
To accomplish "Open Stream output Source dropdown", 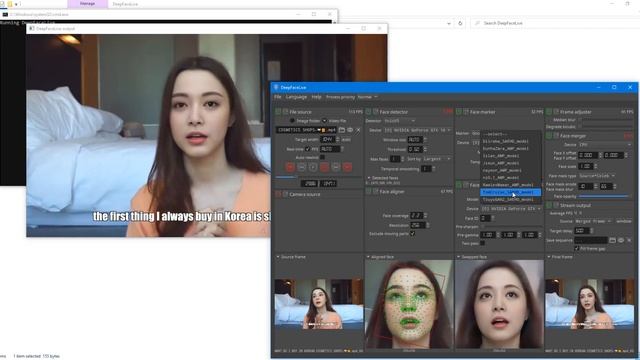I will coord(593,221).
